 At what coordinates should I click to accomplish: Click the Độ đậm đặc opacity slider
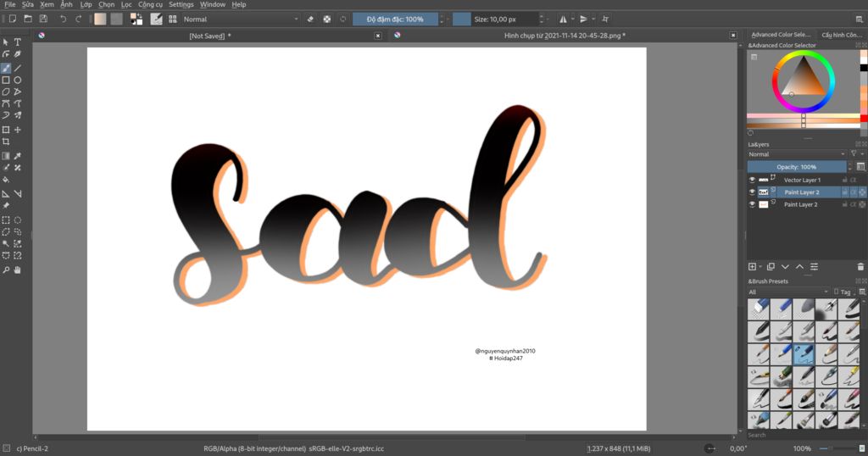point(395,19)
